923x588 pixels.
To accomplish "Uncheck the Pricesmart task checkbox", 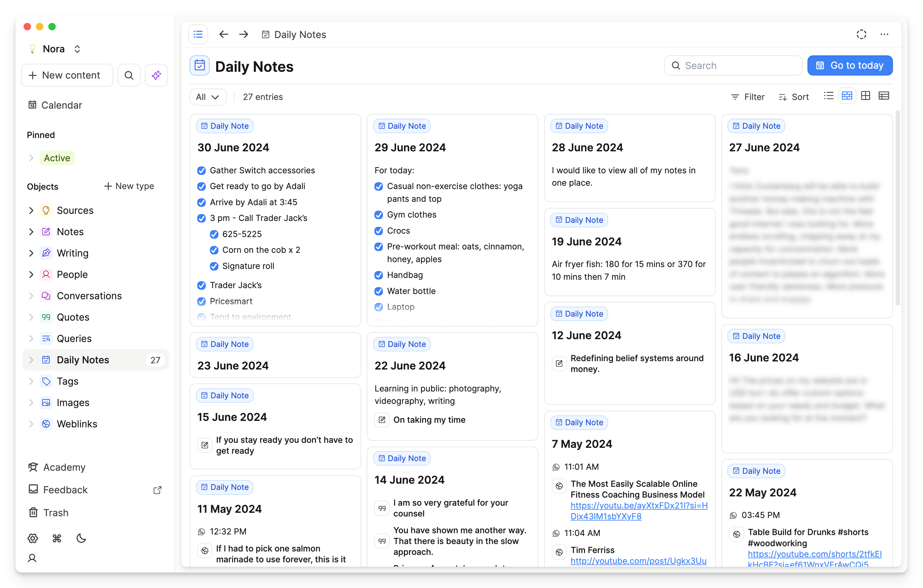I will click(201, 301).
